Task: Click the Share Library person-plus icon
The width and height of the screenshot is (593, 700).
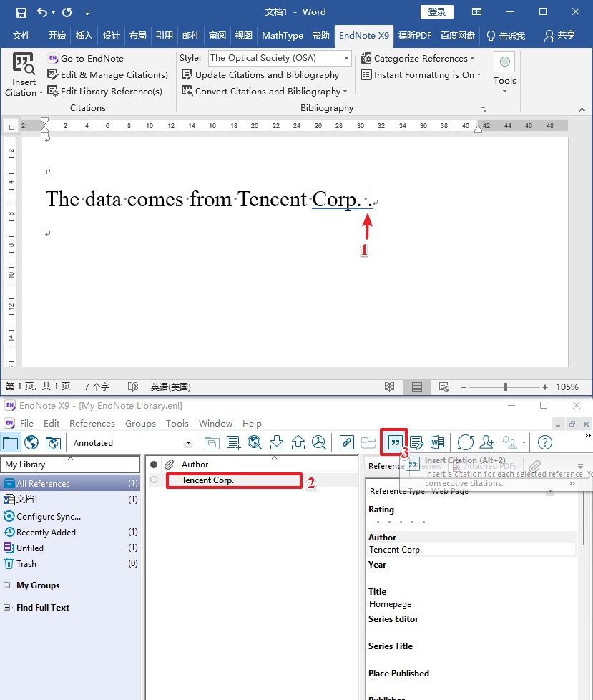Action: coord(487,443)
